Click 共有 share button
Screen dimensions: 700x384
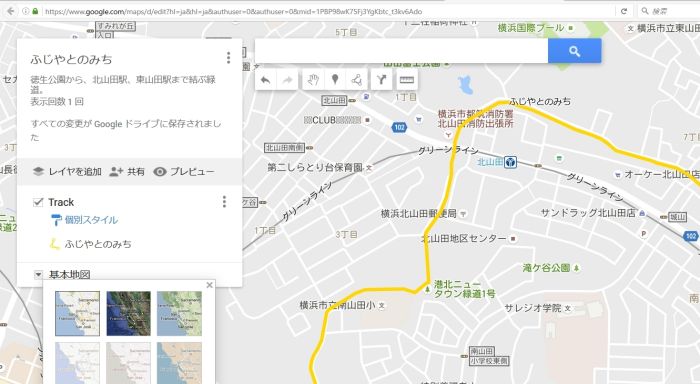127,171
